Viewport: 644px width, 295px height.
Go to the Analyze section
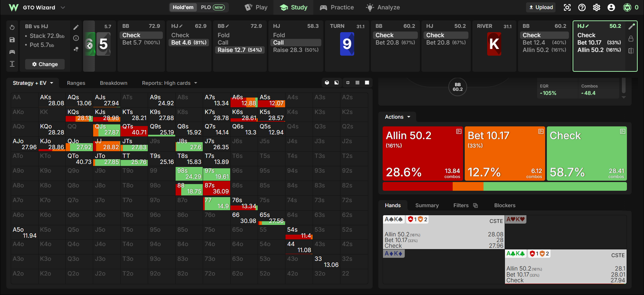tap(383, 7)
